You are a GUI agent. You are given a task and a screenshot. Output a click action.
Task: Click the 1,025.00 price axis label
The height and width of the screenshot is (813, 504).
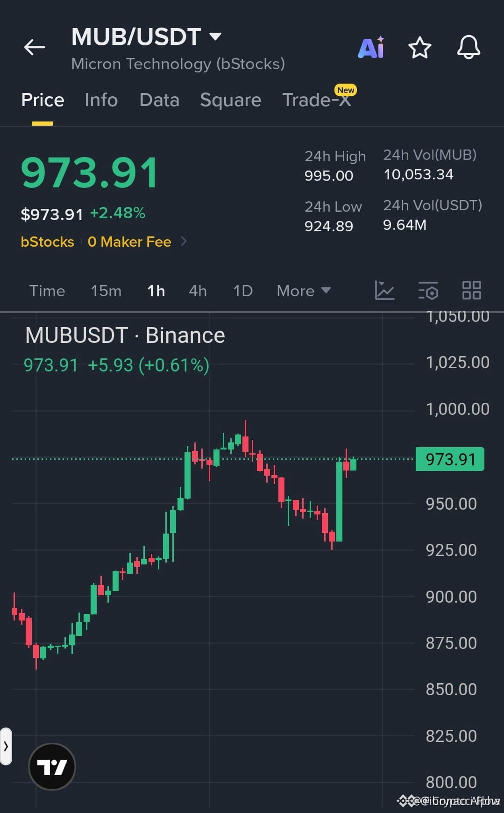(458, 362)
